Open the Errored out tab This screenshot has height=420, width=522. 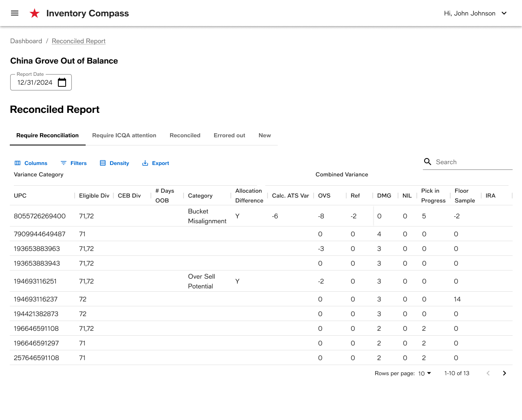(229, 135)
